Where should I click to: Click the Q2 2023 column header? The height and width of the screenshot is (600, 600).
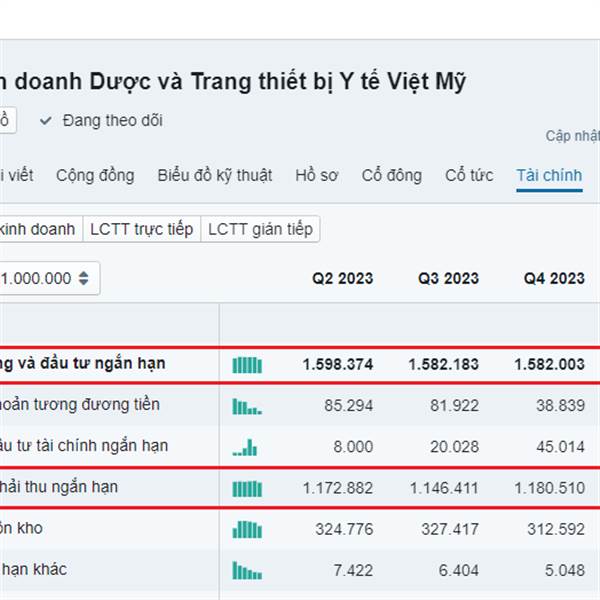342,278
